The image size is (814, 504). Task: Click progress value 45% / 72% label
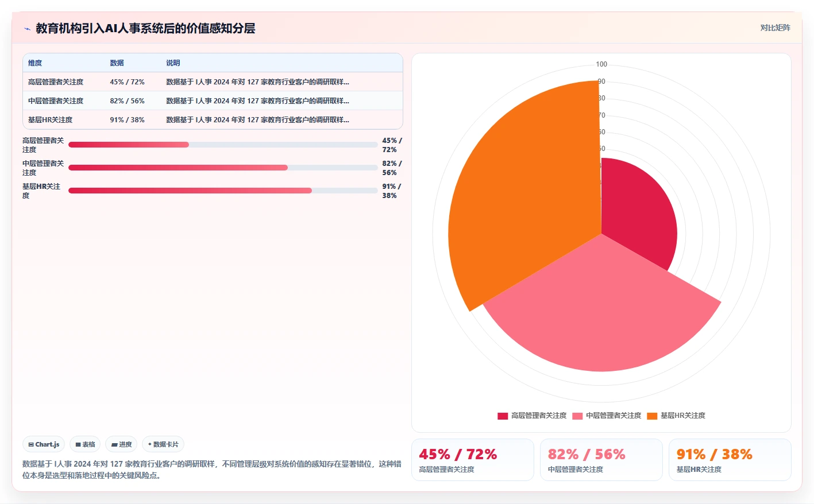point(392,145)
